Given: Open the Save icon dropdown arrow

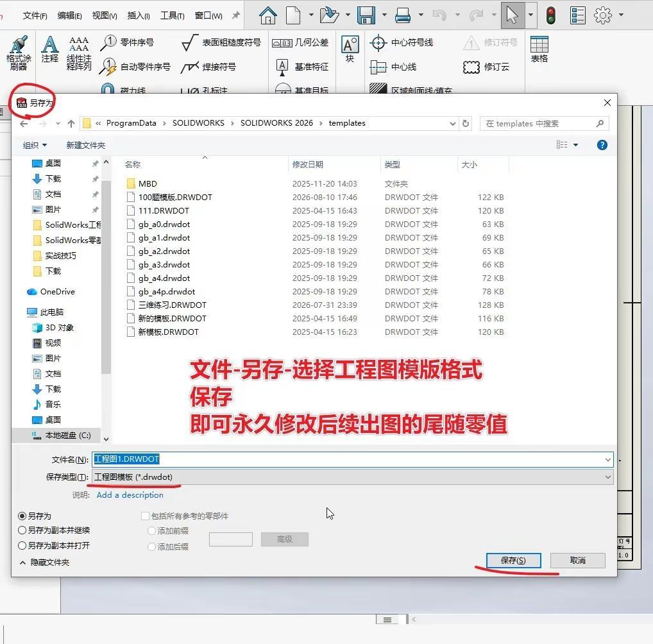Looking at the screenshot, I should [x=384, y=15].
